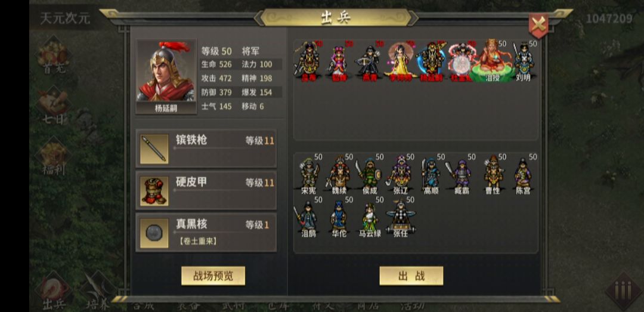Click the 出战 button
Image resolution: width=644 pixels, height=312 pixels.
click(411, 276)
